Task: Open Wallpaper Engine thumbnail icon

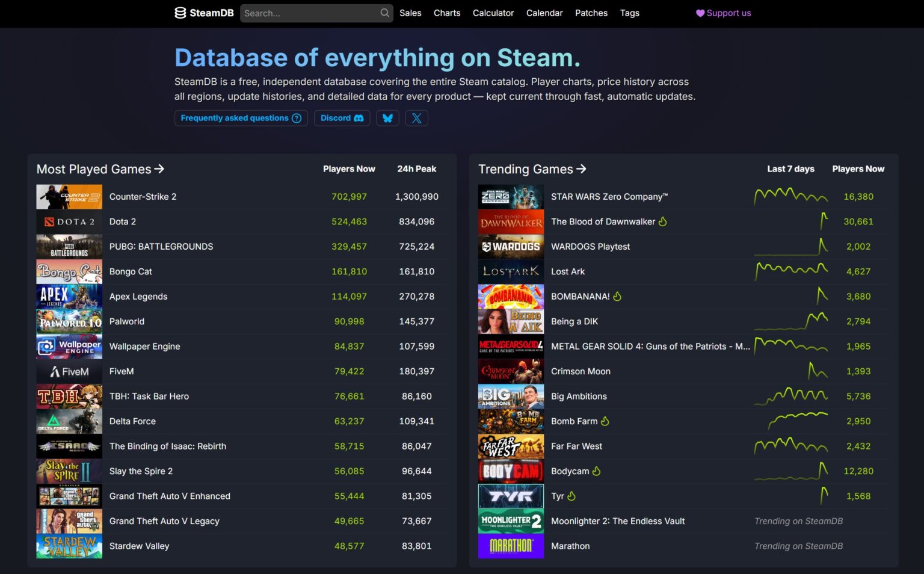Action: coord(69,347)
